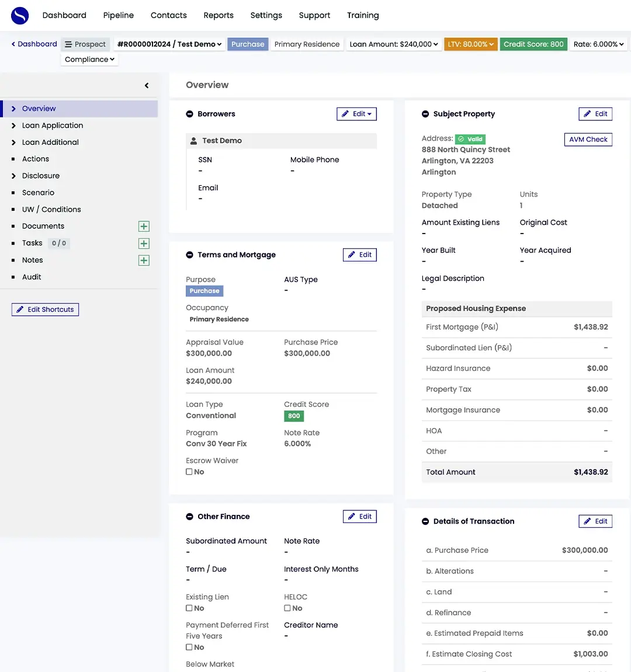The image size is (631, 672).
Task: Collapse the Borrowers section minus icon
Action: 189,114
